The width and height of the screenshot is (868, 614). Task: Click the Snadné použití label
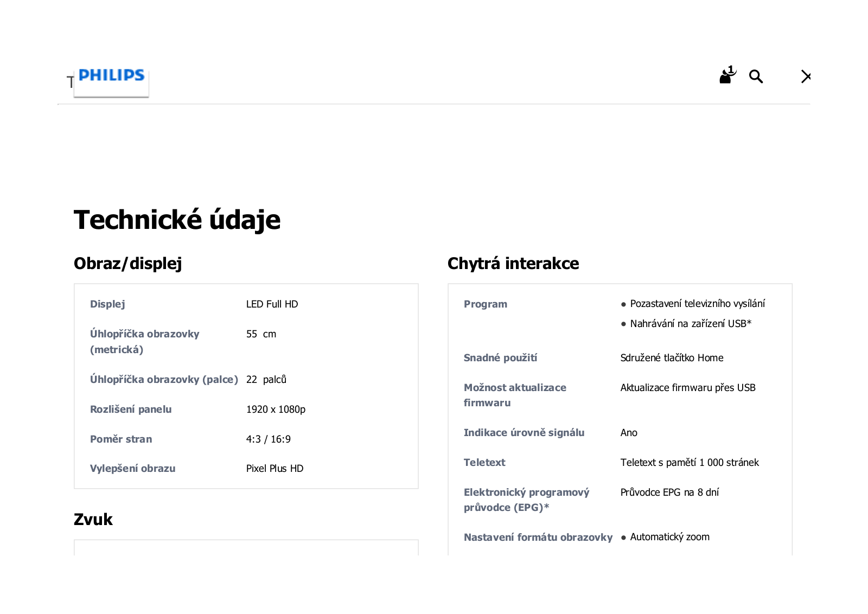tap(500, 358)
